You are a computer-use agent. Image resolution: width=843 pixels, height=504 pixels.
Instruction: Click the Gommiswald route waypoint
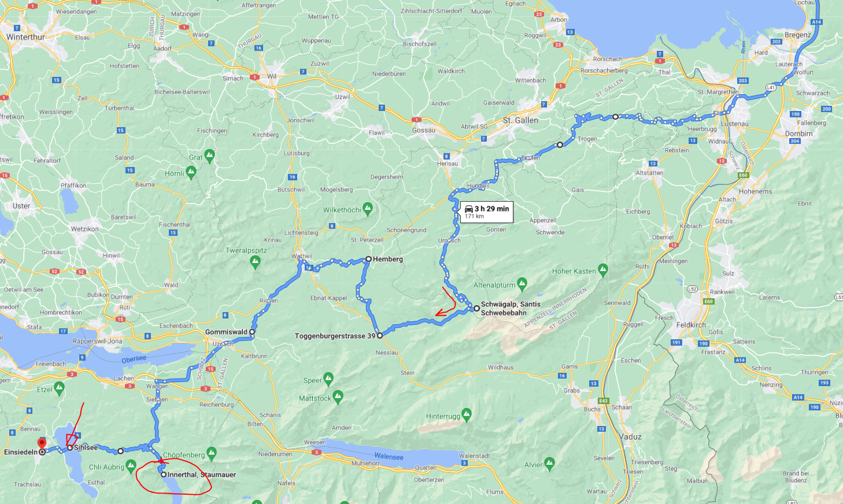point(252,332)
